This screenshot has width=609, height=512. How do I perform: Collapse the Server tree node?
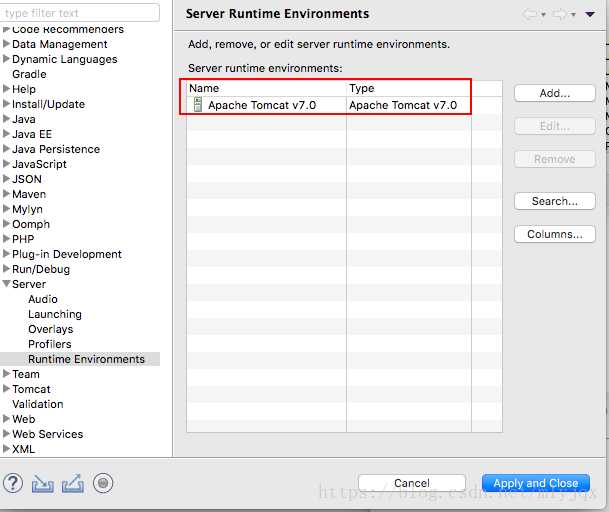pyautogui.click(x=6, y=284)
